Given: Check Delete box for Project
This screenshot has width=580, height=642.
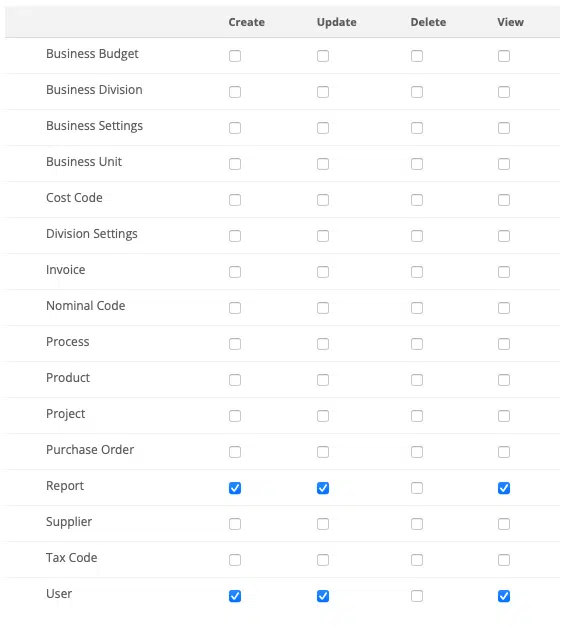Looking at the screenshot, I should point(417,416).
